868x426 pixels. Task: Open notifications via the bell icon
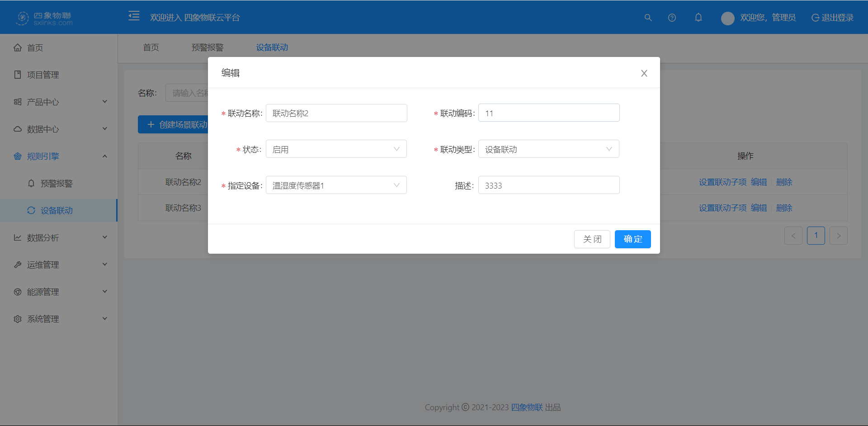click(698, 17)
